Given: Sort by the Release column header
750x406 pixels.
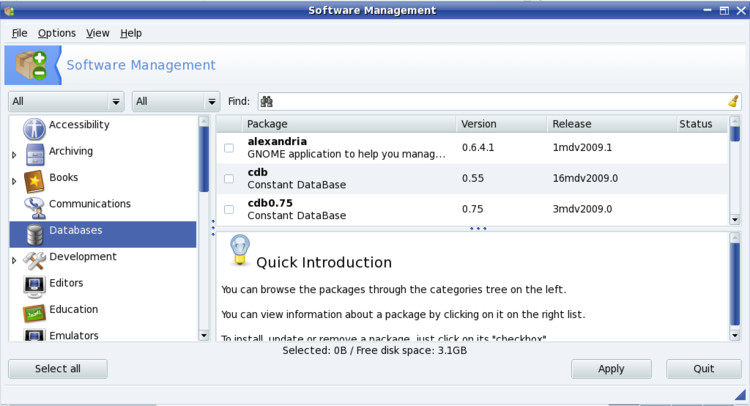Looking at the screenshot, I should pyautogui.click(x=611, y=124).
